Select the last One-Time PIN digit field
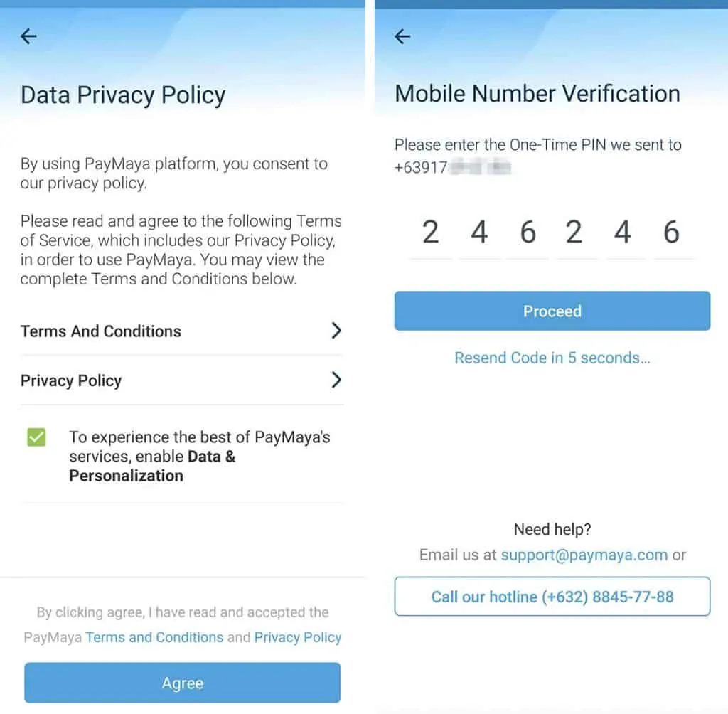Image resolution: width=728 pixels, height=714 pixels. point(671,233)
